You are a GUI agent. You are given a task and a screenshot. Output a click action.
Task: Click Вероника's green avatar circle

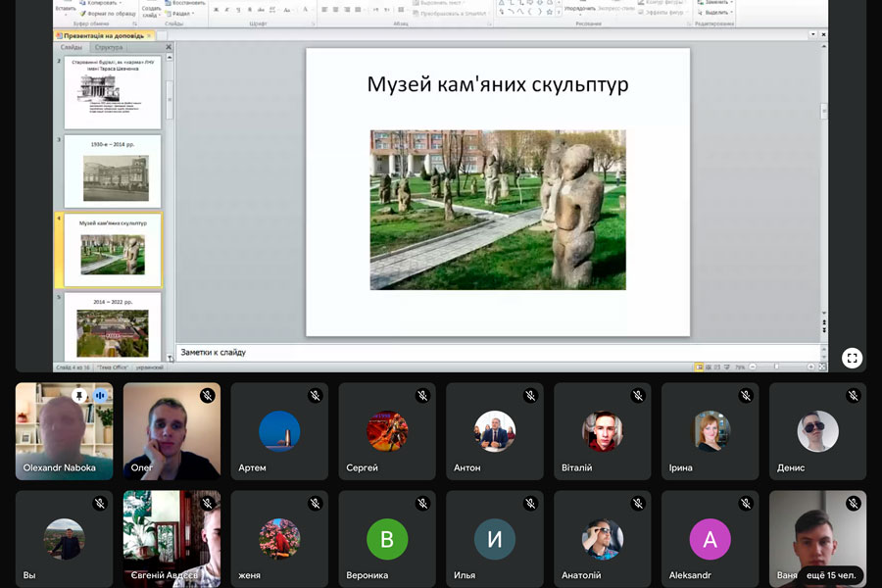click(x=387, y=539)
